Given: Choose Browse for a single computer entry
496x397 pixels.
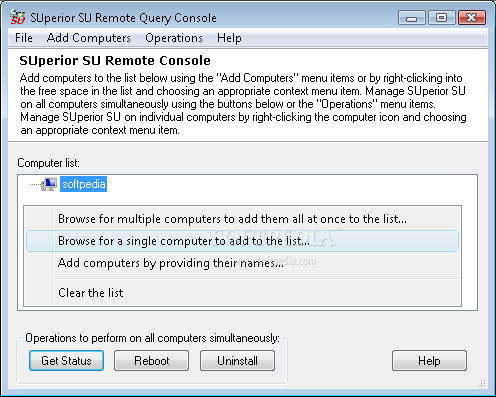Looking at the screenshot, I should [x=242, y=241].
